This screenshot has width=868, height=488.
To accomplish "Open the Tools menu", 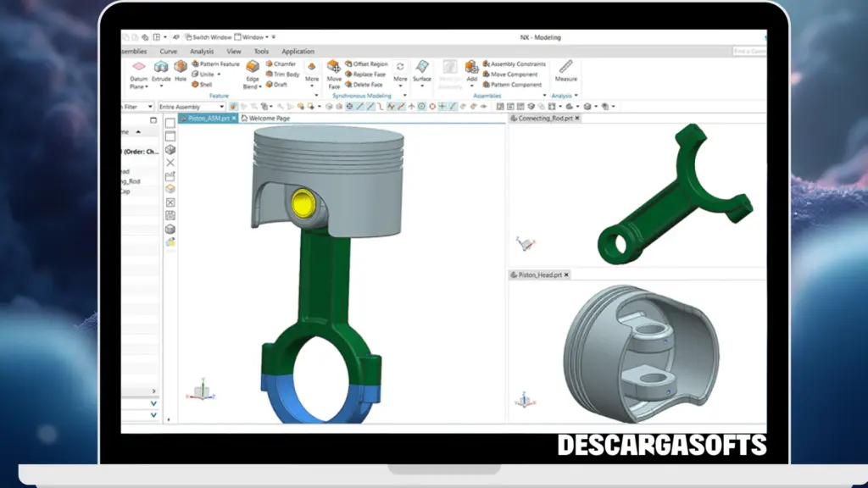I will click(x=261, y=51).
